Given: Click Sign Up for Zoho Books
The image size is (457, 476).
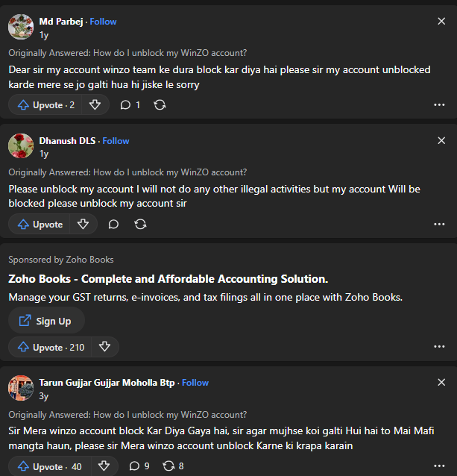Looking at the screenshot, I should (x=46, y=321).
